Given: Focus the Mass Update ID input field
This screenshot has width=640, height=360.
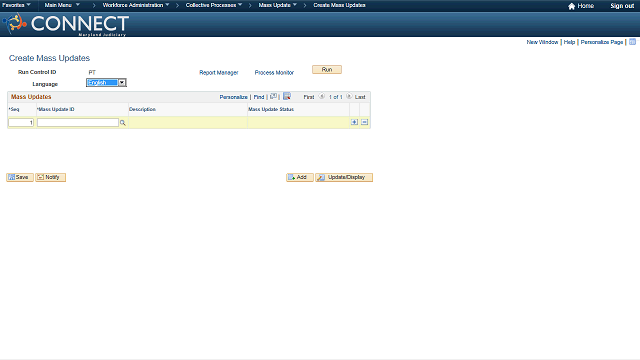Looking at the screenshot, I should pyautogui.click(x=78, y=122).
